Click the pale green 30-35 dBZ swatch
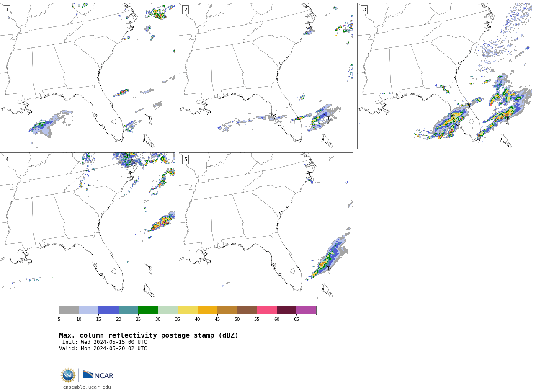Screen dimensions: 536x392 pyautogui.click(x=168, y=310)
